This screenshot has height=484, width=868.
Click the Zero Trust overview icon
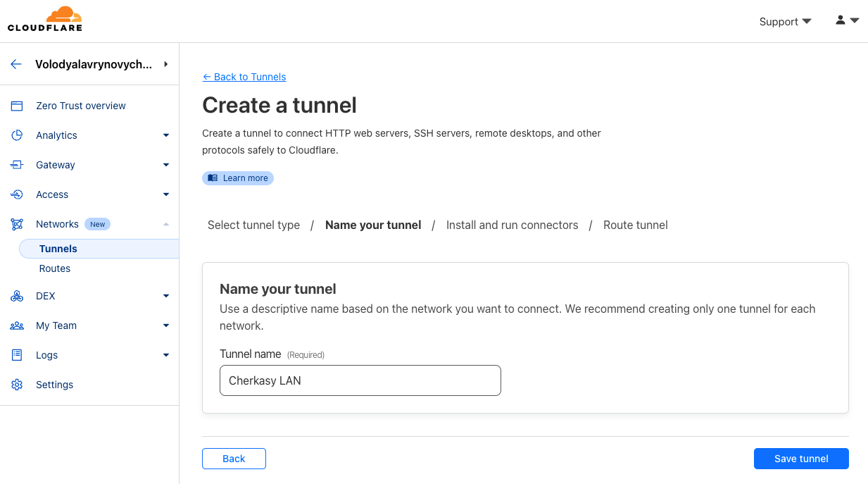[17, 106]
